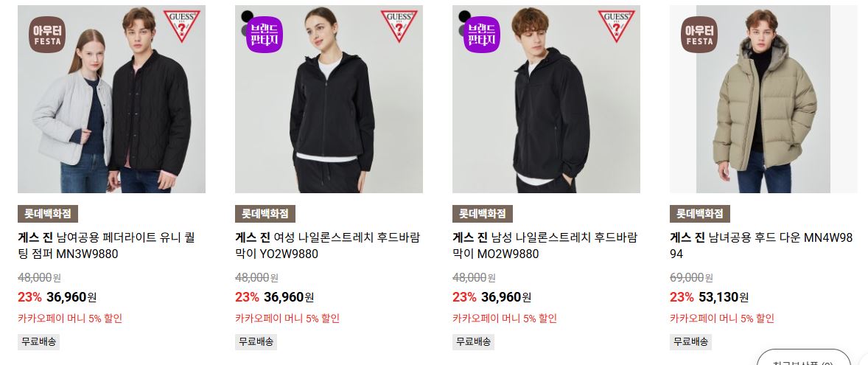This screenshot has width=868, height=365.
Task: Click the 53,130원 price on the down jacket
Action: [x=724, y=297]
